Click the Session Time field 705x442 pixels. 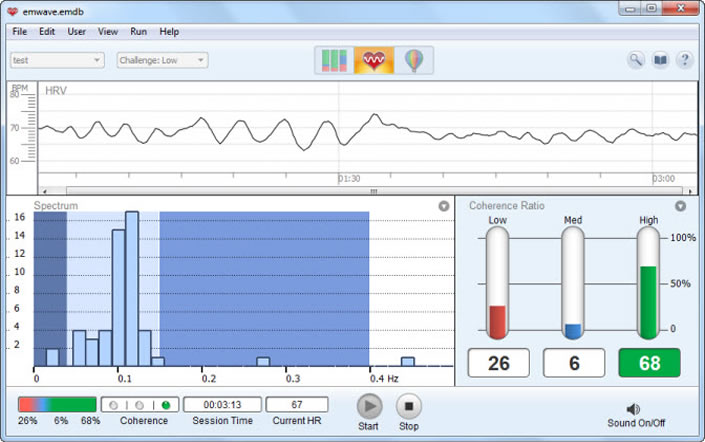pos(222,404)
